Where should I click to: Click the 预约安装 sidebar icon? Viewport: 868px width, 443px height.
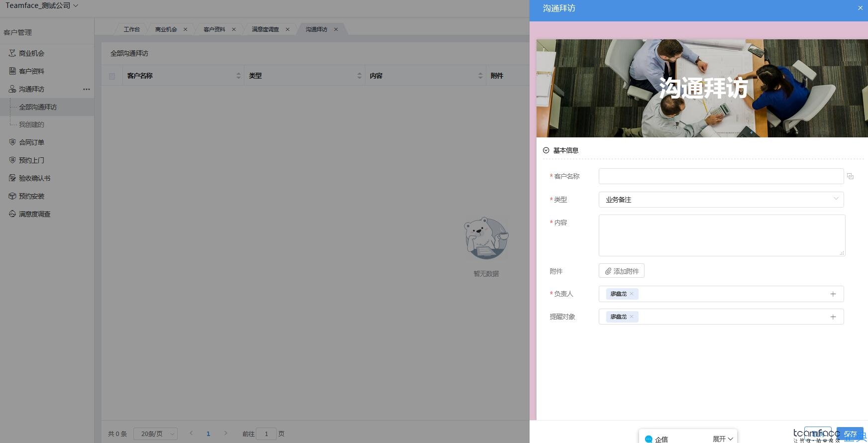pos(12,196)
